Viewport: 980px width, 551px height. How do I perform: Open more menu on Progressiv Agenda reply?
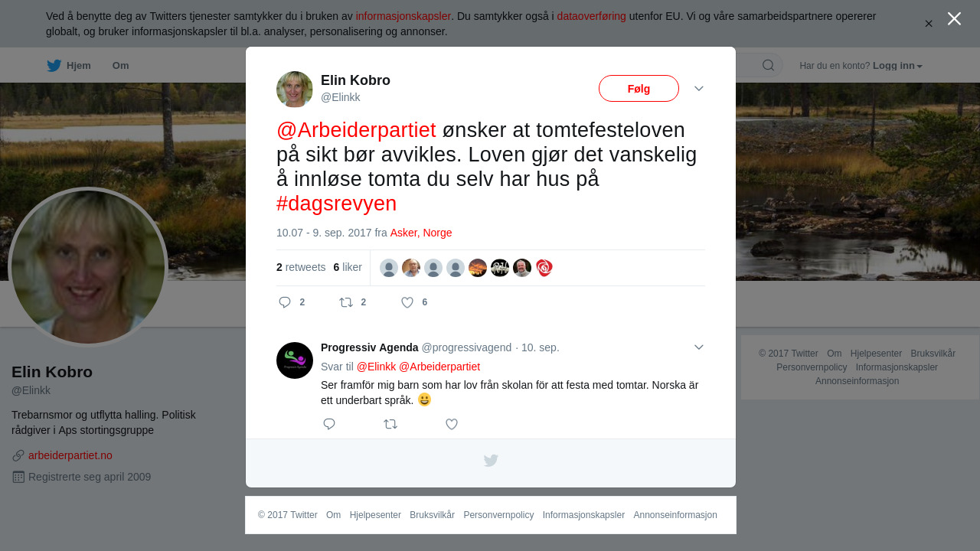[699, 347]
